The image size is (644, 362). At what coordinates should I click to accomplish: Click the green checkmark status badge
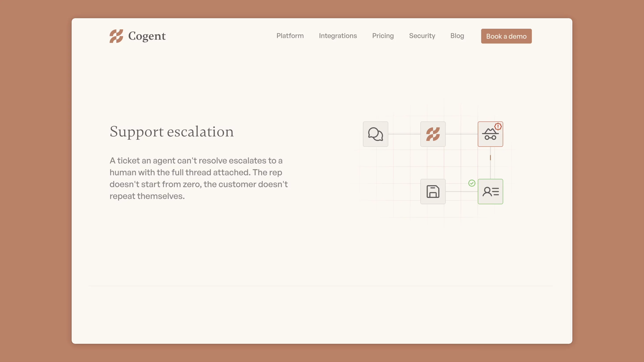pyautogui.click(x=472, y=183)
